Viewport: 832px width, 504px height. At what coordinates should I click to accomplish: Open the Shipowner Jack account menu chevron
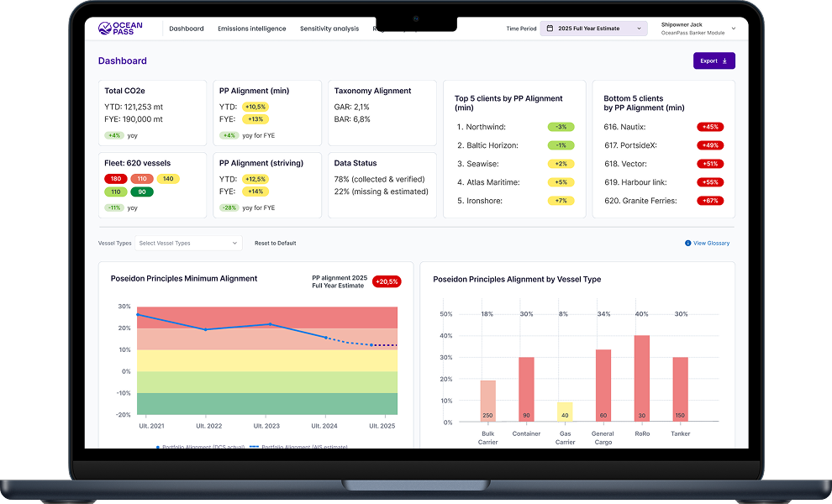(x=734, y=29)
